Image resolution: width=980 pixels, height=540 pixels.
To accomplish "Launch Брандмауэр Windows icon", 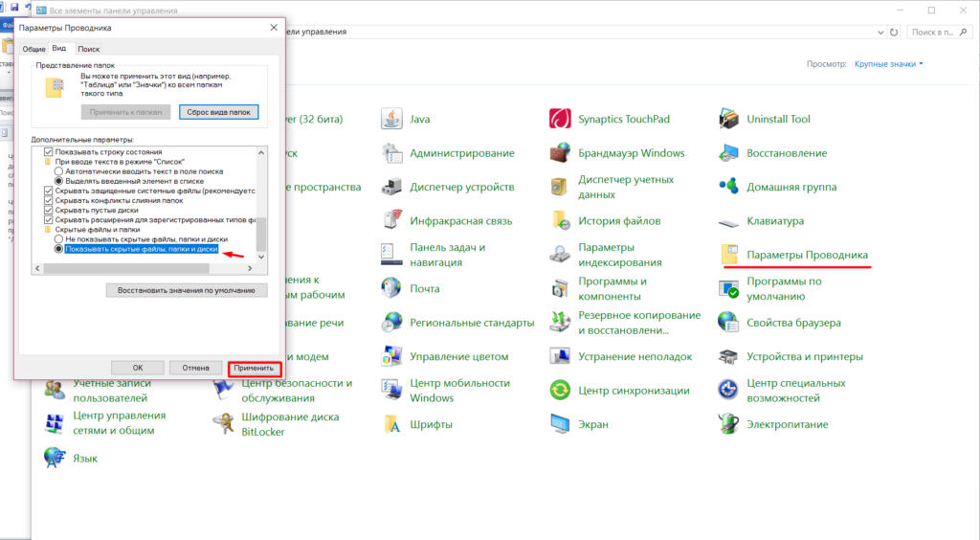I will [560, 153].
